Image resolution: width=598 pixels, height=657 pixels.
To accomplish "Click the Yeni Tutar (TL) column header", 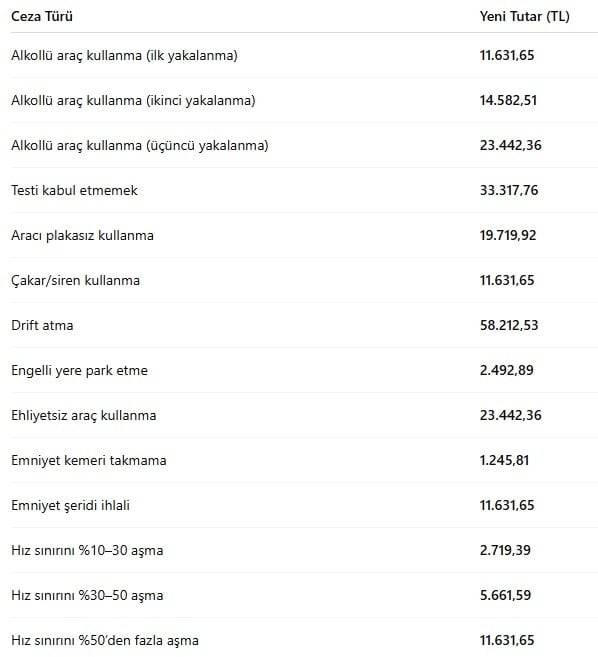I will pos(524,16).
